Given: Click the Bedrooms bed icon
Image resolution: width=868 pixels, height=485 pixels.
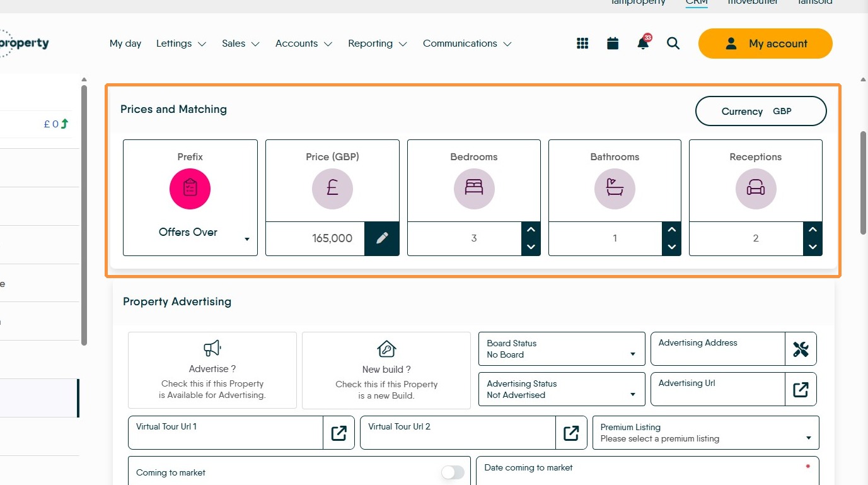Looking at the screenshot, I should point(474,189).
